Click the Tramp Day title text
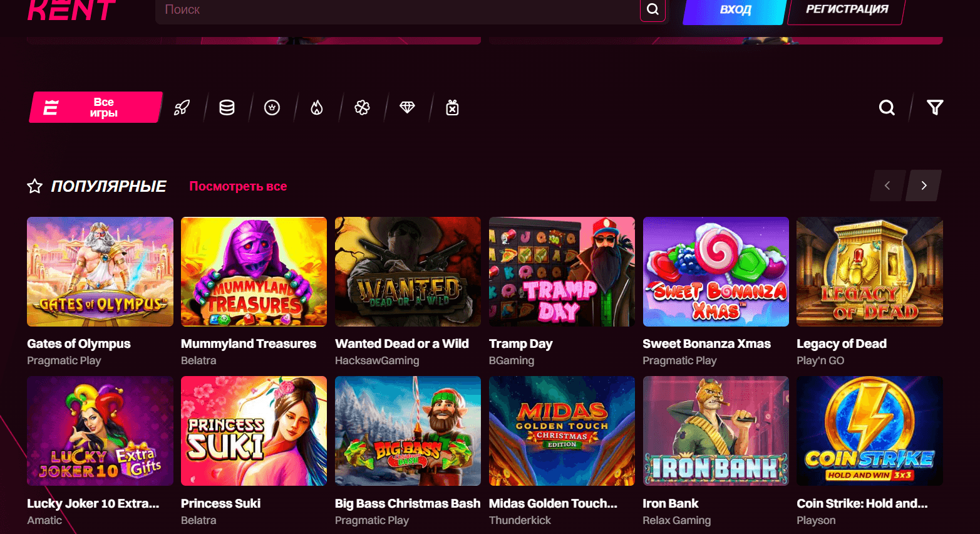 [x=521, y=343]
